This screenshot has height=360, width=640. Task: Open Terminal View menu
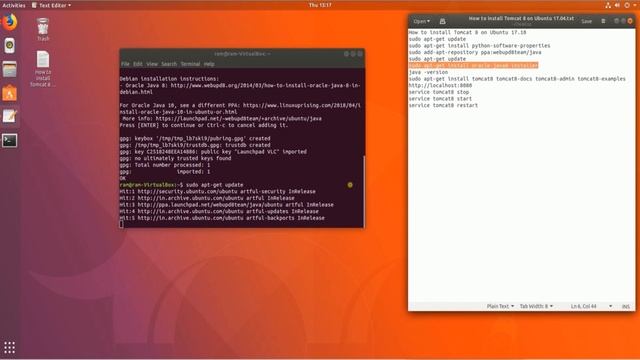(152, 64)
